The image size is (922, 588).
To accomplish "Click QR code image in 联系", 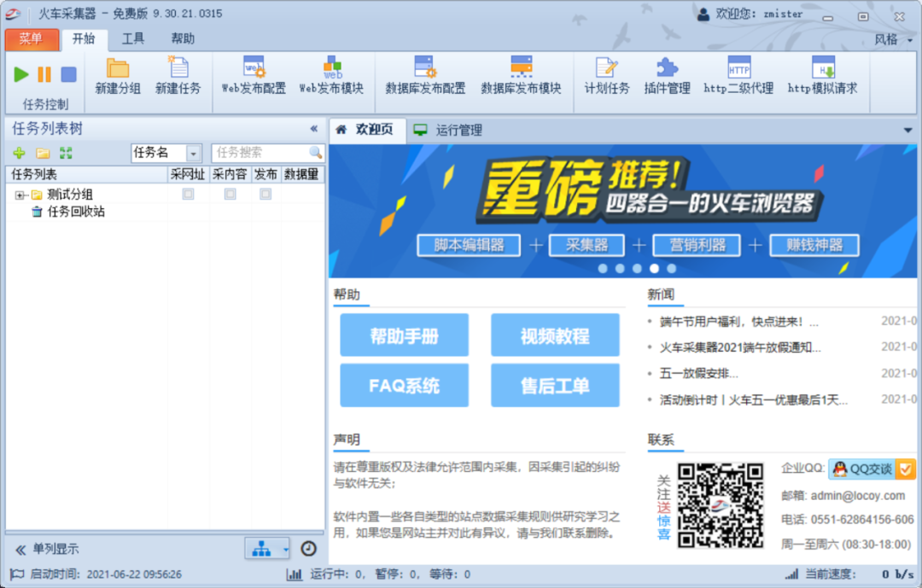I will coord(721,506).
